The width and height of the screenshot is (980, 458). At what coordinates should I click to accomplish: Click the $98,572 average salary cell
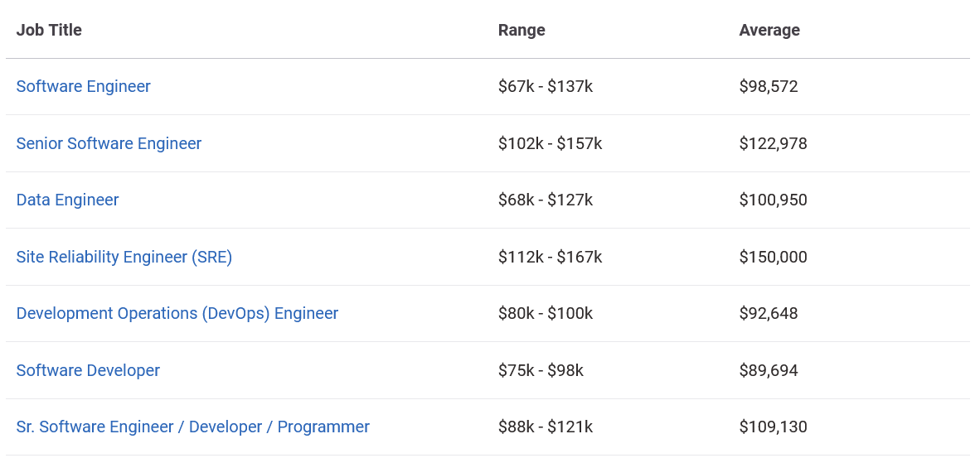click(x=768, y=86)
